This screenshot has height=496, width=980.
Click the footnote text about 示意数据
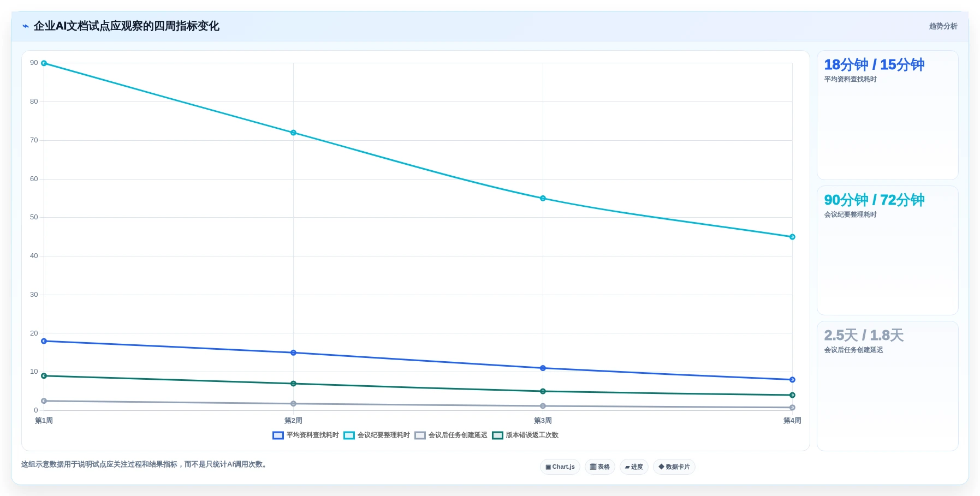pos(144,464)
